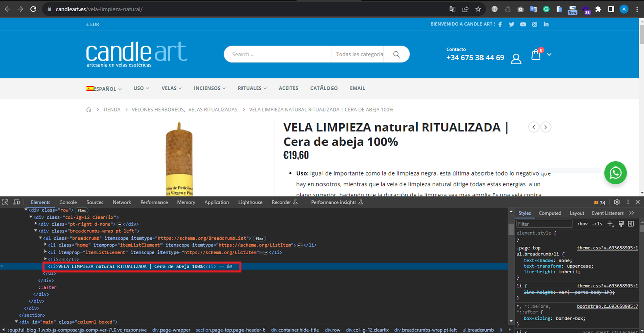Expand the VELAS menu

tap(172, 88)
